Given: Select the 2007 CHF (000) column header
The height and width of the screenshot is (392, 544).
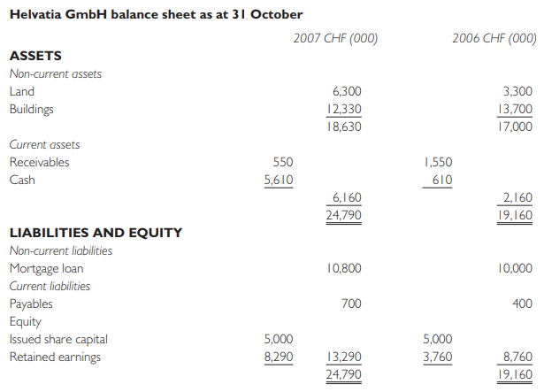Looking at the screenshot, I should [335, 38].
